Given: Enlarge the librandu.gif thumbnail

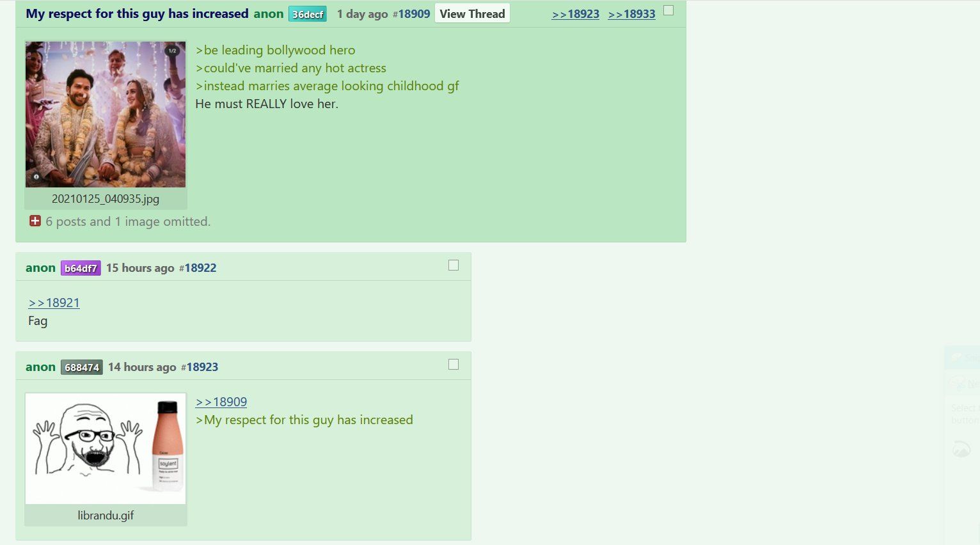Looking at the screenshot, I should tap(106, 448).
